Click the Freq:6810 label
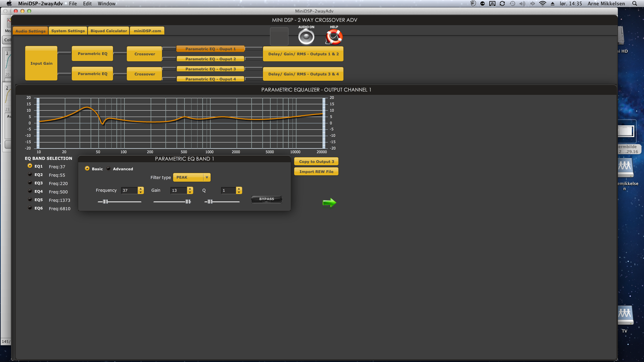 59,208
